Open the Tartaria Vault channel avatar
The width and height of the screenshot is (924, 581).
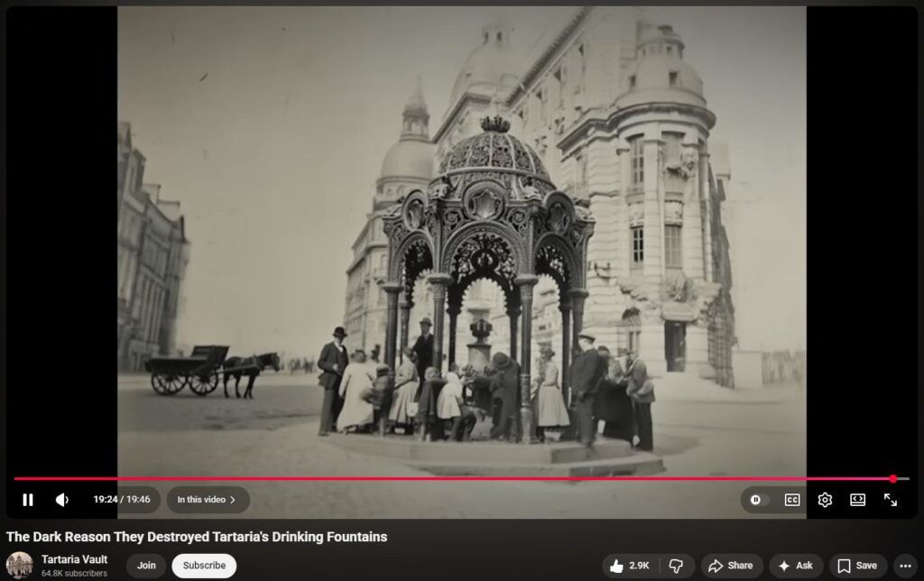[x=20, y=566]
